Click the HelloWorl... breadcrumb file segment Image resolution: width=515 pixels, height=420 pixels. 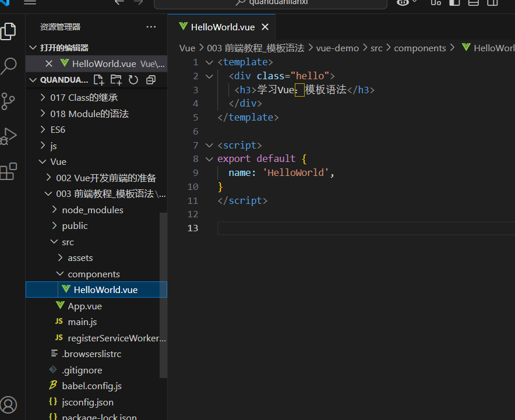pos(488,48)
